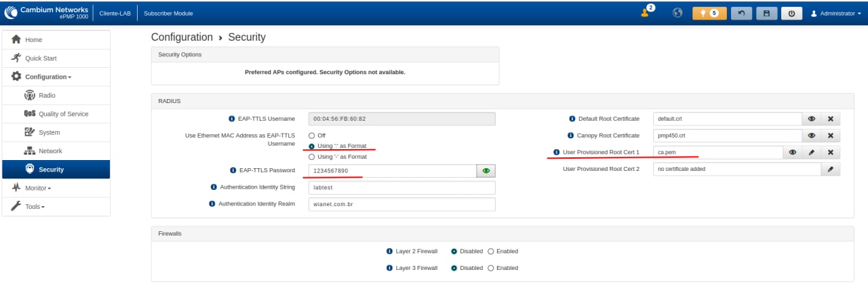
Task: Click the EAP-TTLS Password field
Action: (x=393, y=171)
